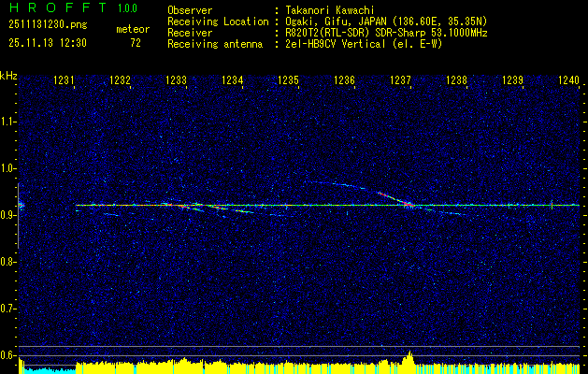Select the filename 2511131230.png

pyautogui.click(x=48, y=25)
